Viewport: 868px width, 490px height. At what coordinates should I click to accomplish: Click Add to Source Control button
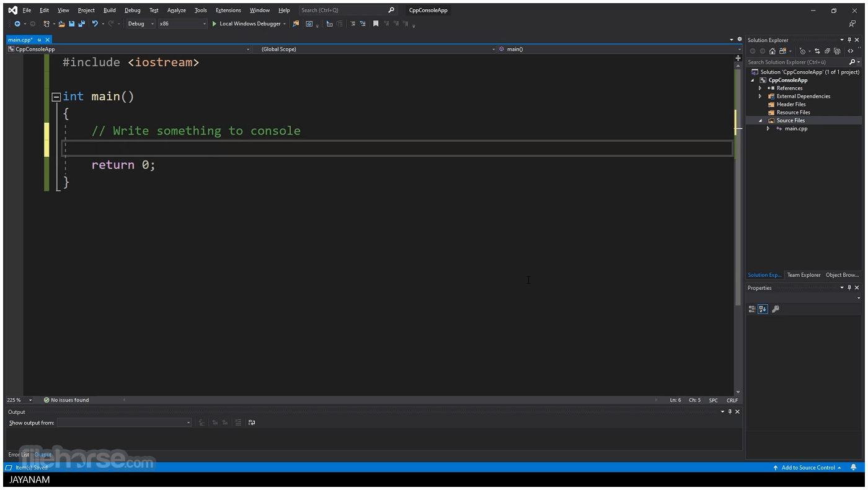(808, 468)
